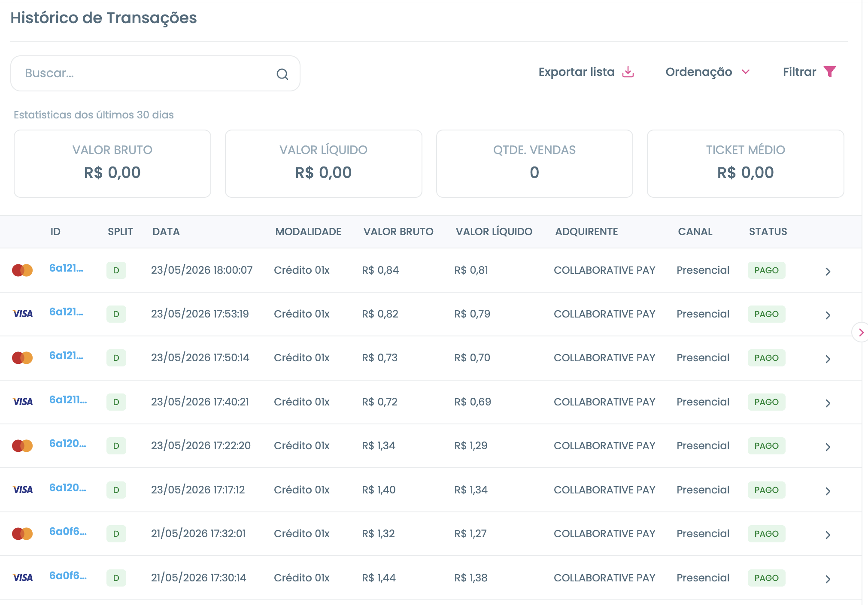Click PAGO status badge in 17:40:21 row
Viewport: 868px width, 605px height.
pyautogui.click(x=766, y=402)
